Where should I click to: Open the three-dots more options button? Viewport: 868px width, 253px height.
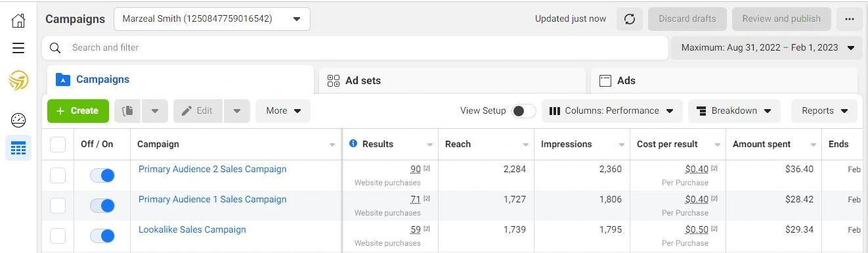[x=850, y=19]
